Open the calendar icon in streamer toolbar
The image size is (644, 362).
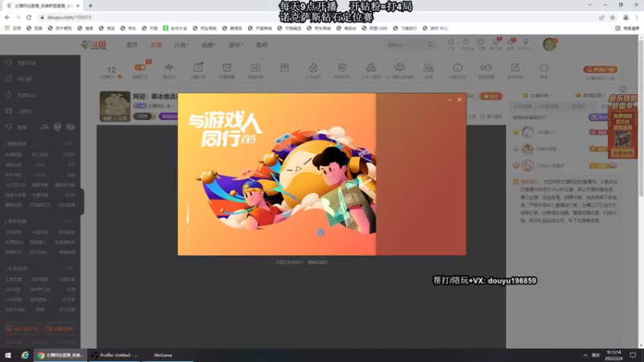pos(255,68)
